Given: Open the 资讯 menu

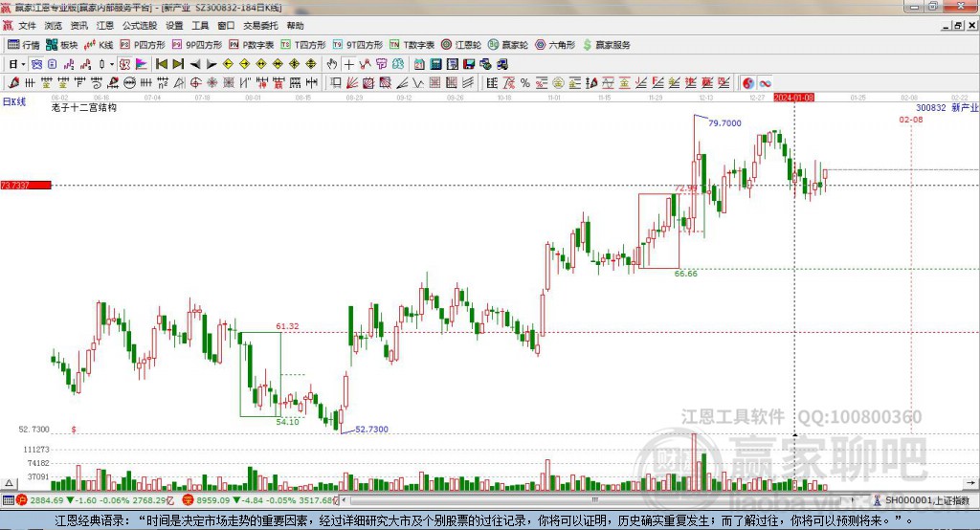Looking at the screenshot, I should 79,26.
